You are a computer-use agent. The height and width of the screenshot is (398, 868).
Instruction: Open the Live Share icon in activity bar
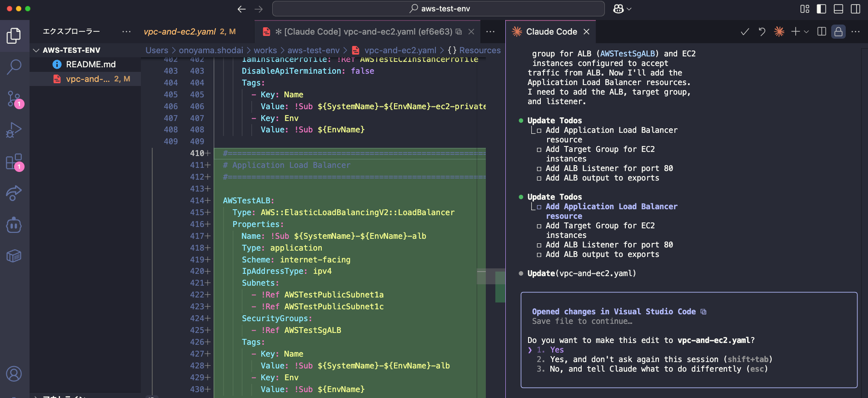coord(14,193)
